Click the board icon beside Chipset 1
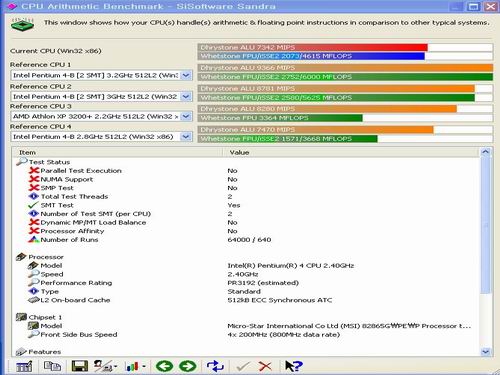500x375 pixels. pos(21,317)
